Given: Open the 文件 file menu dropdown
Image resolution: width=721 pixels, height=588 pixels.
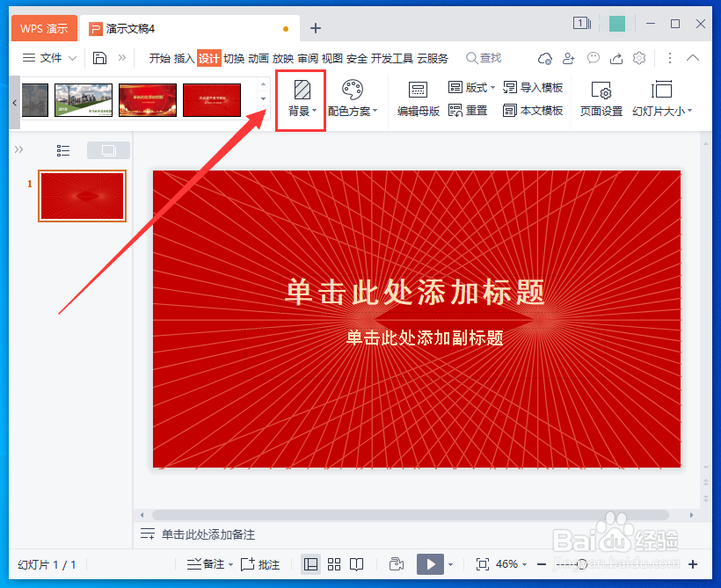Looking at the screenshot, I should (x=49, y=58).
